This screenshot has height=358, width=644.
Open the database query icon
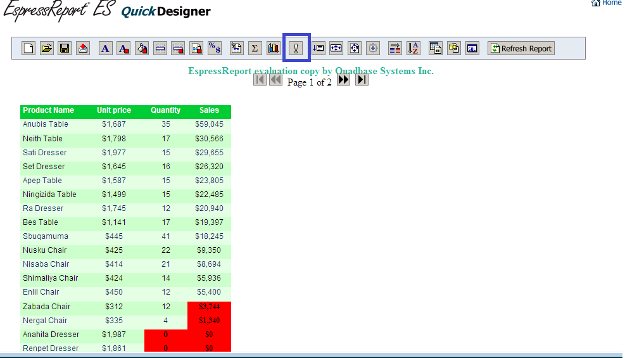point(454,49)
